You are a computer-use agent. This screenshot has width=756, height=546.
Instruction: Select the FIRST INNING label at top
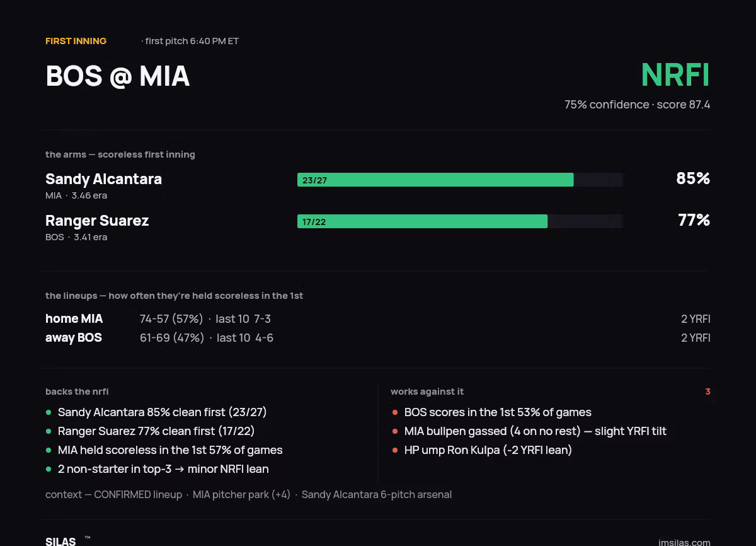click(x=76, y=41)
